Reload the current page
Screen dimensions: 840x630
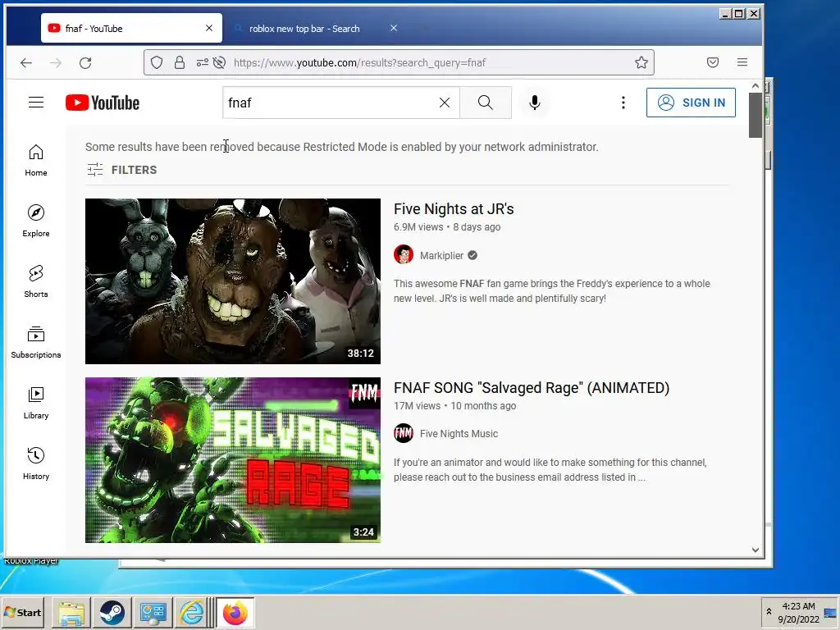pos(85,62)
